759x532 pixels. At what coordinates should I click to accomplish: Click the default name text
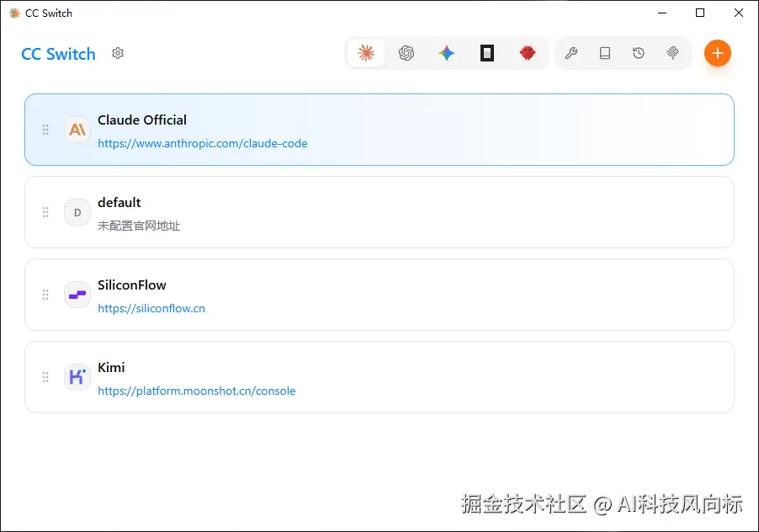pyautogui.click(x=119, y=202)
